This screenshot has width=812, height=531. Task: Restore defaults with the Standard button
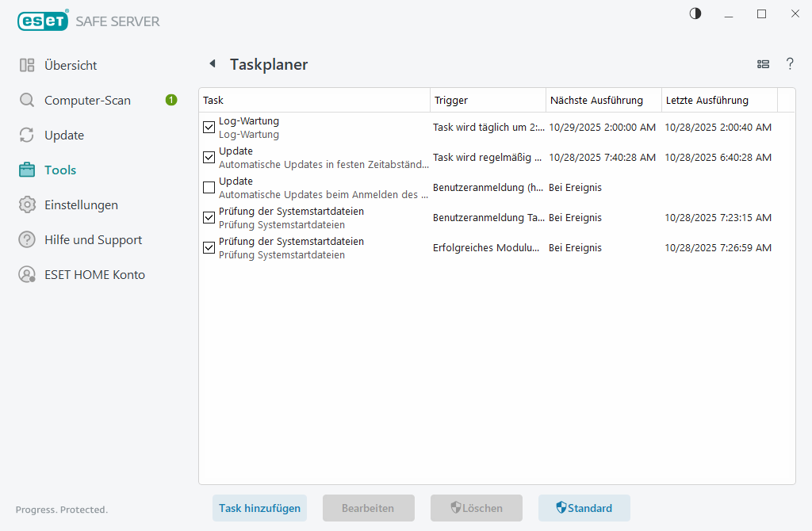(584, 508)
